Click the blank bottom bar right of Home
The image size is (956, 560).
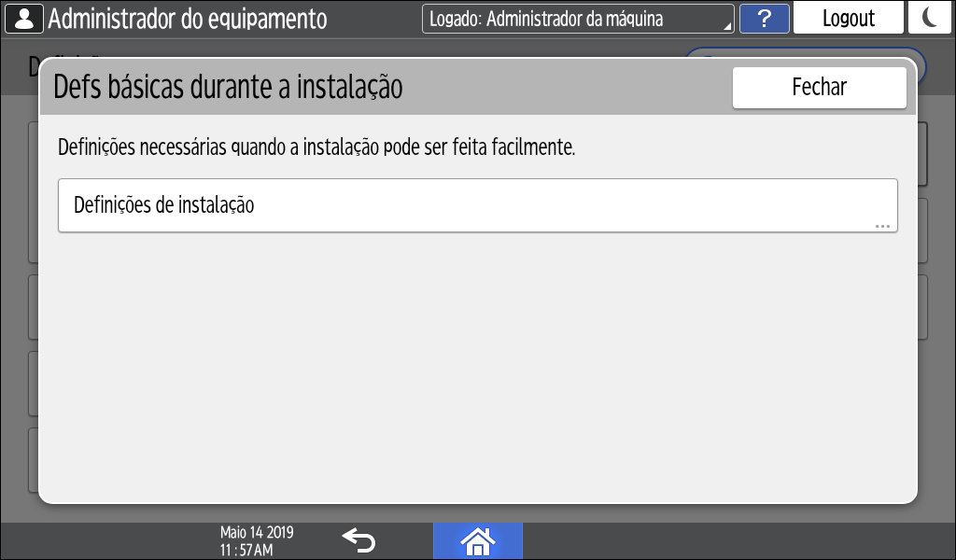click(x=738, y=541)
